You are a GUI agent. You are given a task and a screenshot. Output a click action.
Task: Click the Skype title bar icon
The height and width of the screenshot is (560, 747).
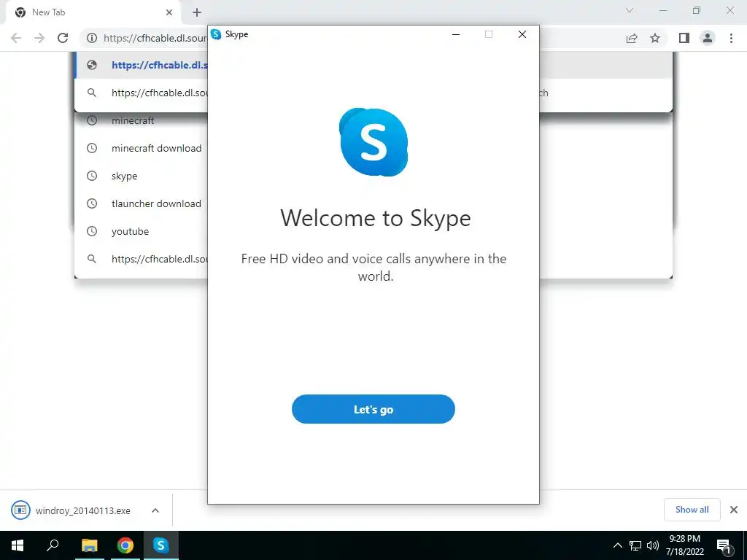216,34
